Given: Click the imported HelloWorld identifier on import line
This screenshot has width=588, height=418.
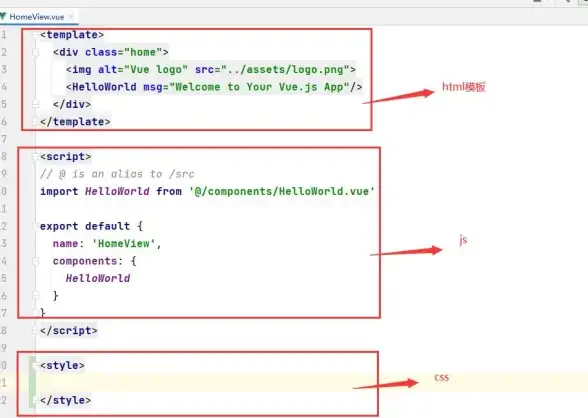Looking at the screenshot, I should click(x=117, y=192).
